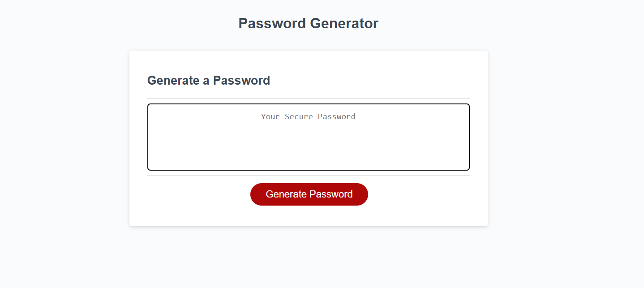Click the rounded Generate Password pill button
The height and width of the screenshot is (288, 644).
point(309,194)
